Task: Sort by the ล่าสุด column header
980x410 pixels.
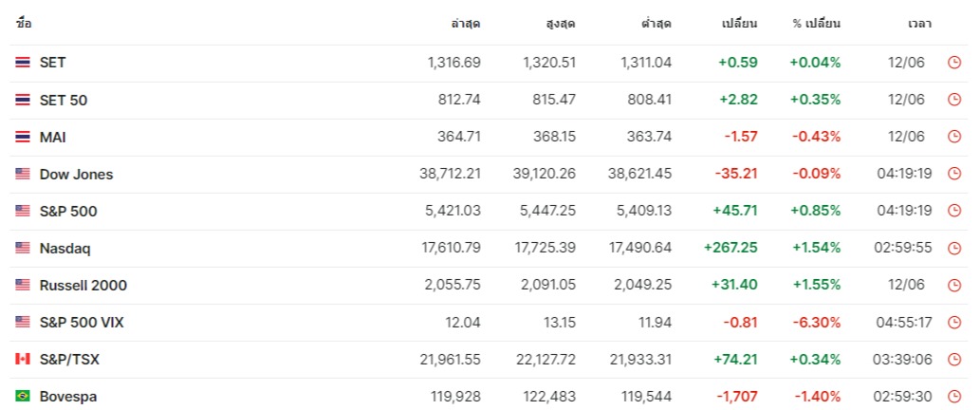Action: 466,23
